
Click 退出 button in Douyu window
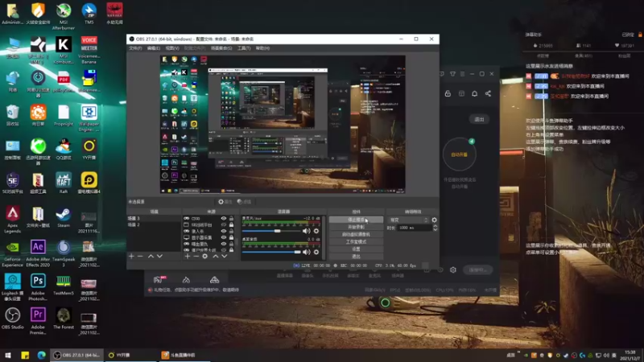tap(479, 119)
